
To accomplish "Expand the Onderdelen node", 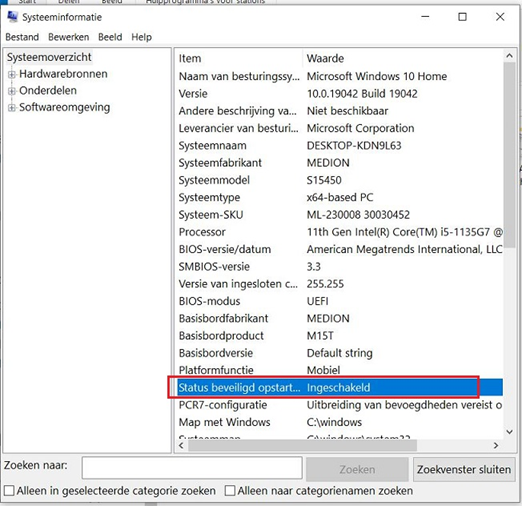I will point(12,91).
